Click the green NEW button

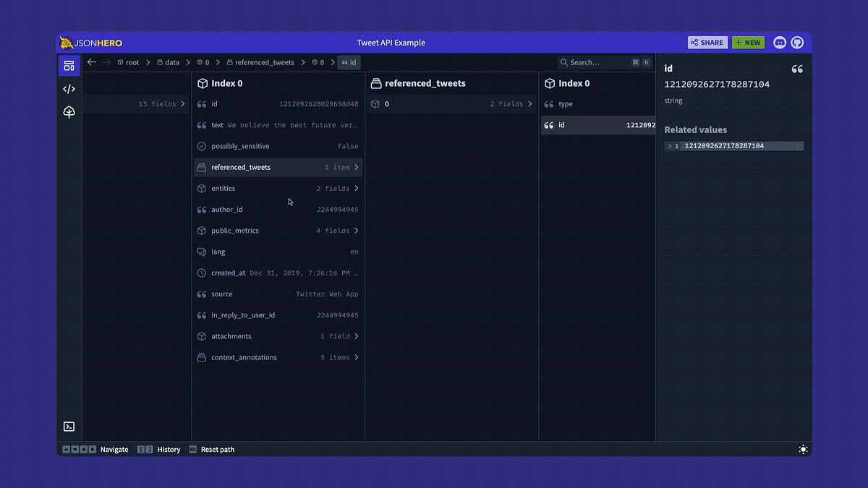point(748,42)
